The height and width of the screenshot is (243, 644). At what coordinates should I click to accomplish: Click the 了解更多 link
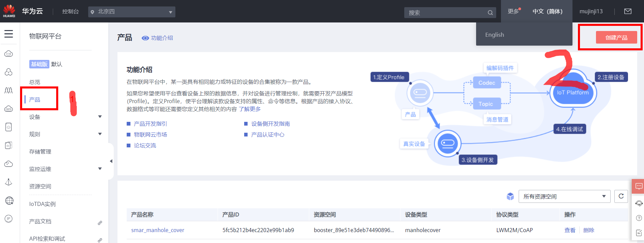click(250, 109)
